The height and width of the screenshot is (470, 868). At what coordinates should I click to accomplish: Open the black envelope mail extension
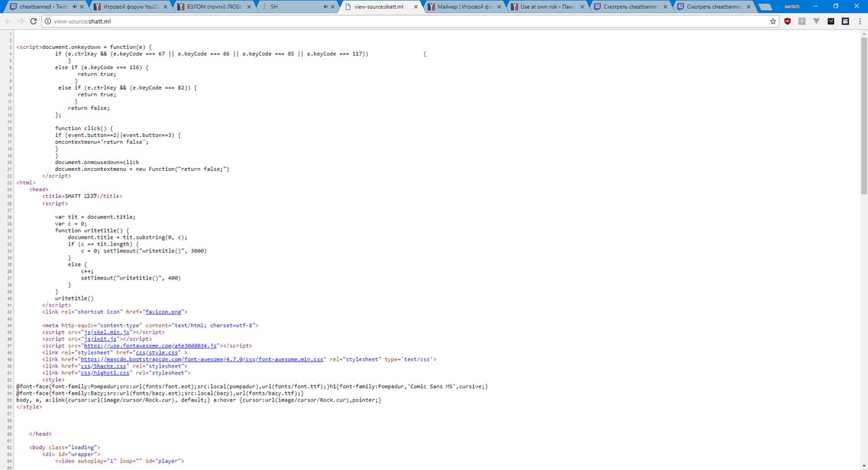coord(831,21)
